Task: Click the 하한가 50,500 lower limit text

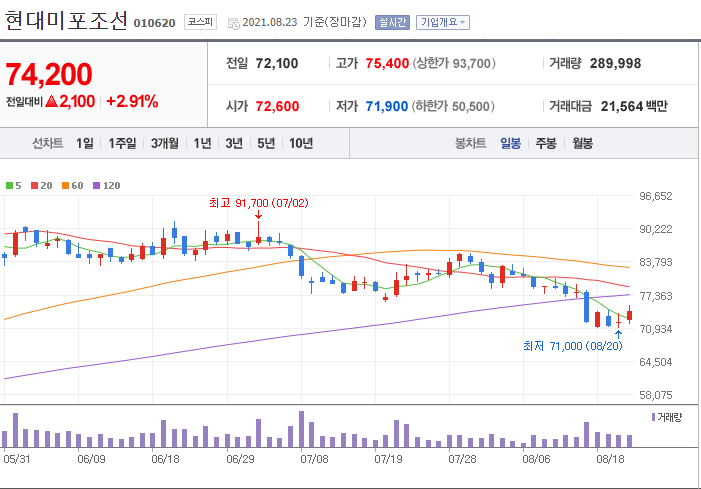Action: [453, 106]
